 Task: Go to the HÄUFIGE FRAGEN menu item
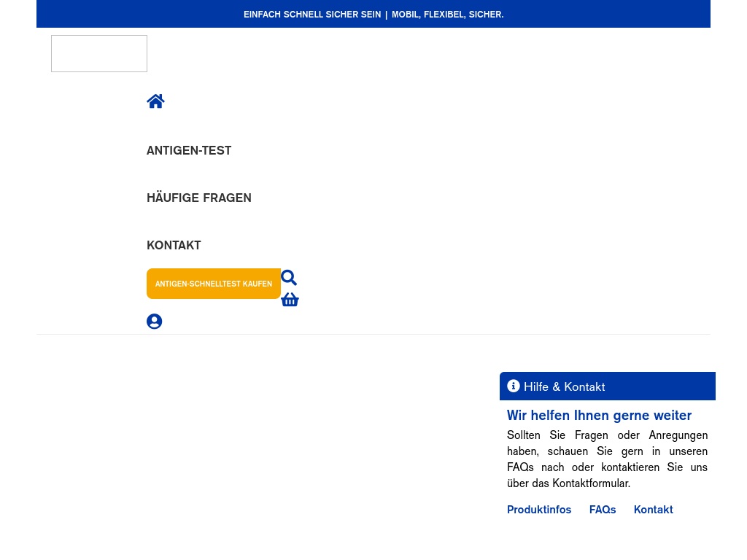tap(198, 198)
